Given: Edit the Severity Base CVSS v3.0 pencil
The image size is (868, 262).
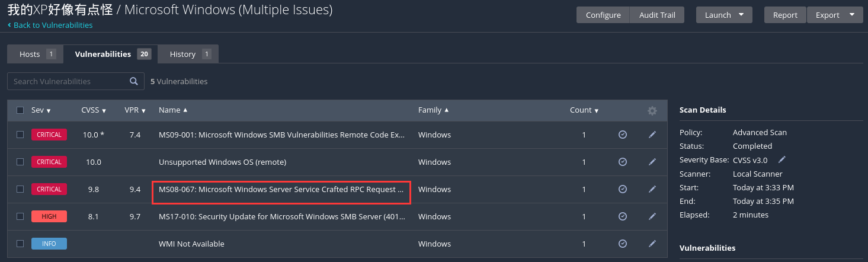Looking at the screenshot, I should (782, 159).
